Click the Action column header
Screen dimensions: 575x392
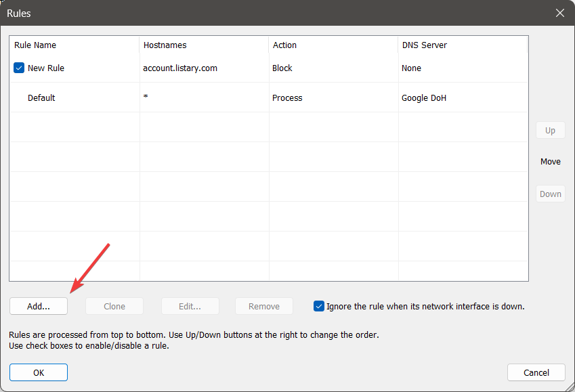point(284,45)
